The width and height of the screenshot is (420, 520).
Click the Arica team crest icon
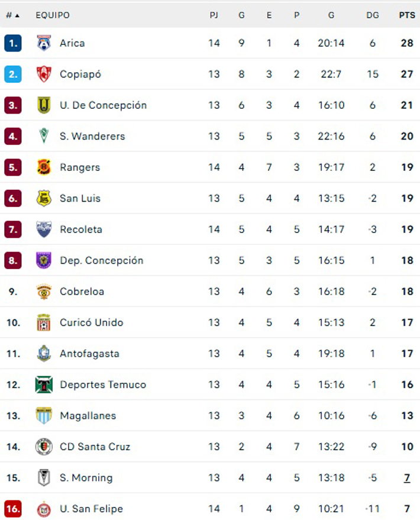pos(44,43)
